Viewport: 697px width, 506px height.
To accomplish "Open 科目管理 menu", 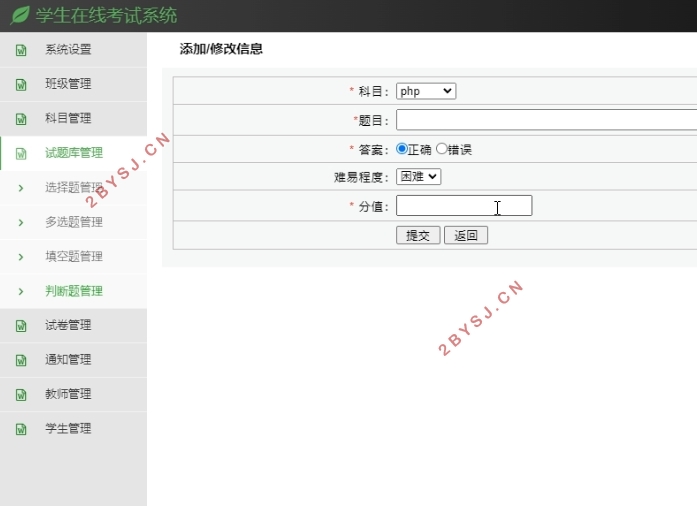I will coord(73,118).
